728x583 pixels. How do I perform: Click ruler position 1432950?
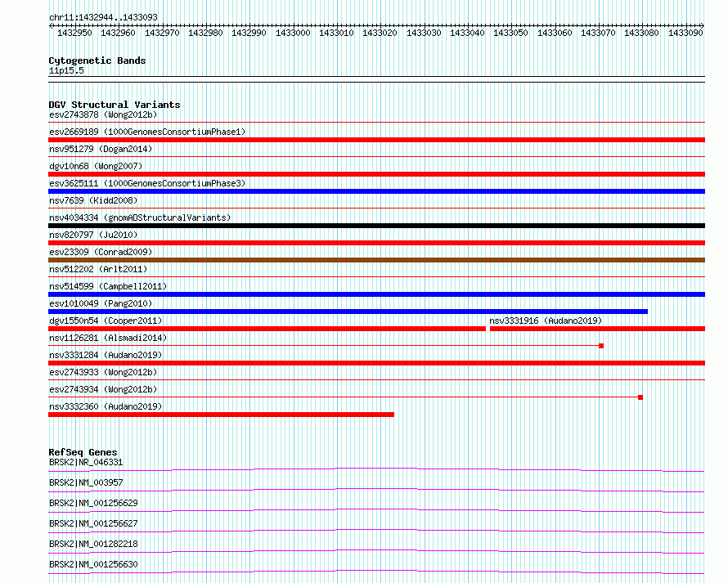tap(74, 33)
